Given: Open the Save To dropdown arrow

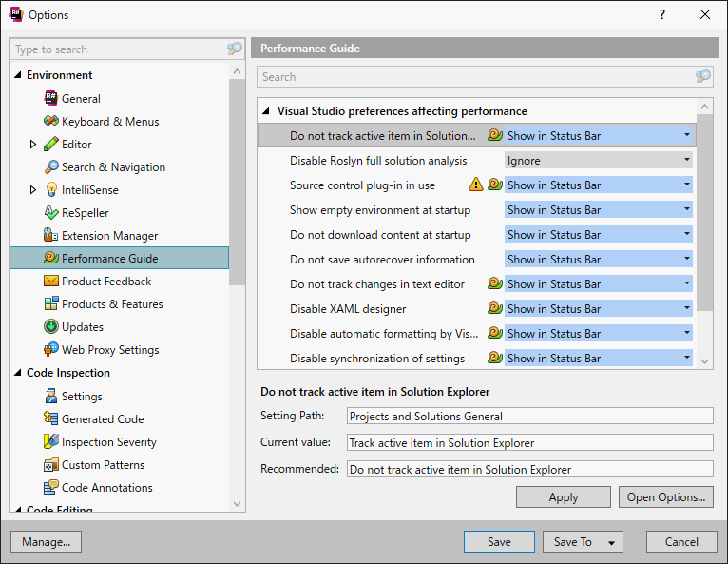Looking at the screenshot, I should click(611, 543).
